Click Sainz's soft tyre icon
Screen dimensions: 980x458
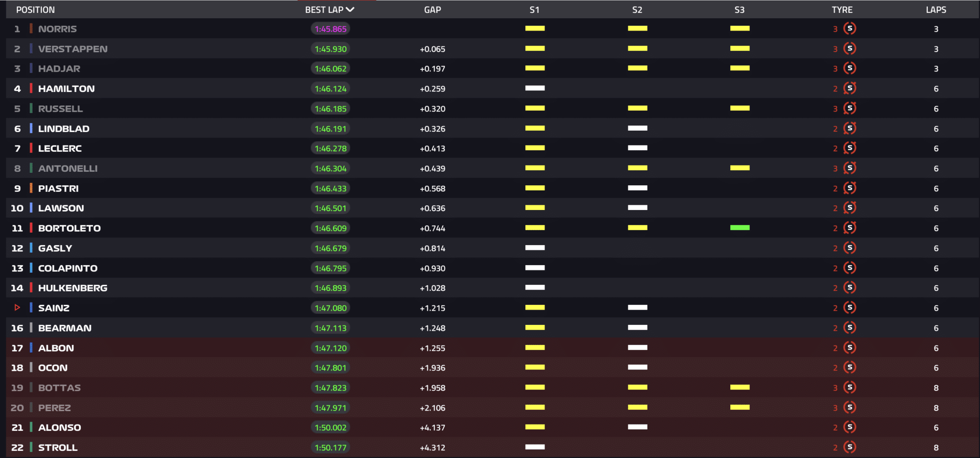coord(850,308)
